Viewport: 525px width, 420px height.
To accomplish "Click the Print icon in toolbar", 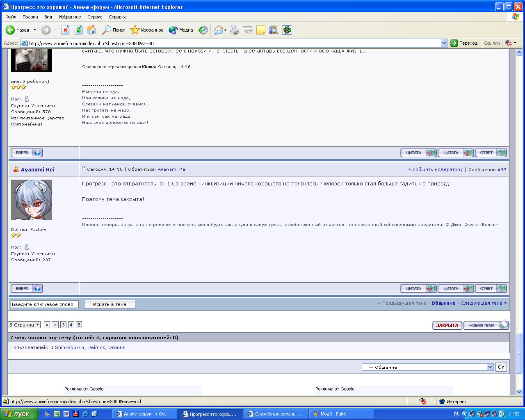I will (x=235, y=30).
